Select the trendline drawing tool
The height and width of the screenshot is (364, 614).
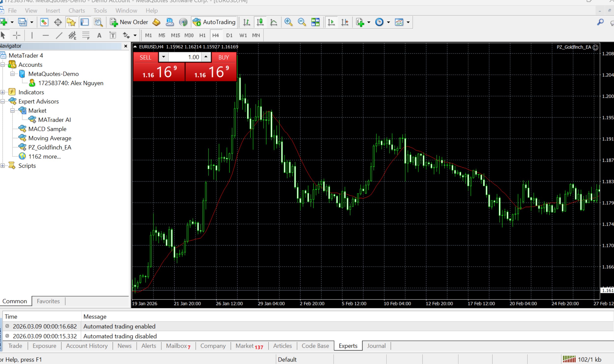click(59, 35)
